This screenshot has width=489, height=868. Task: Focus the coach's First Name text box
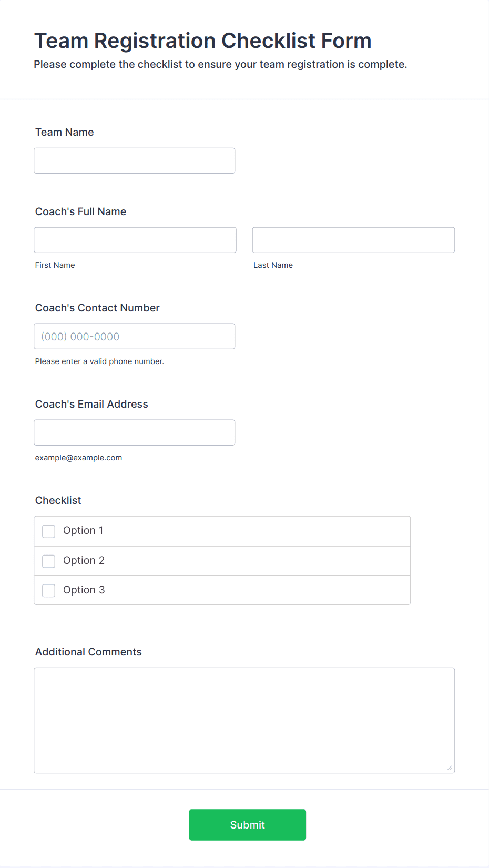click(135, 240)
